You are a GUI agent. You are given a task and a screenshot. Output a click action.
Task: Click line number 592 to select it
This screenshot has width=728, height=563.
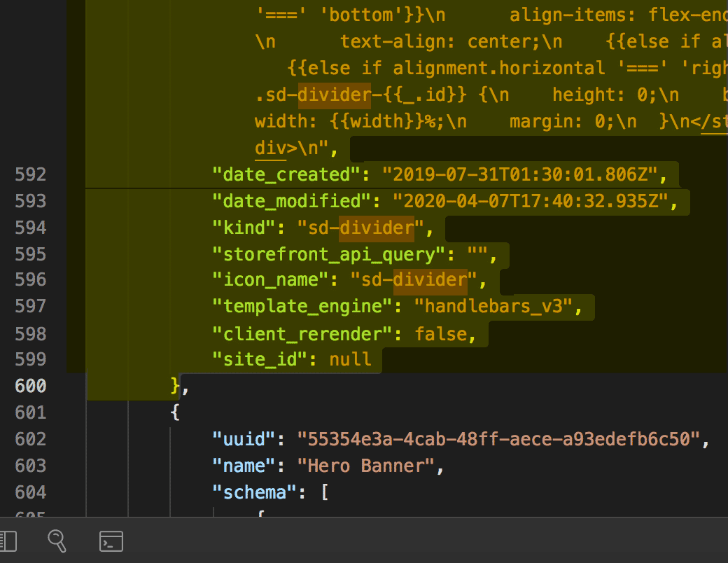[31, 174]
